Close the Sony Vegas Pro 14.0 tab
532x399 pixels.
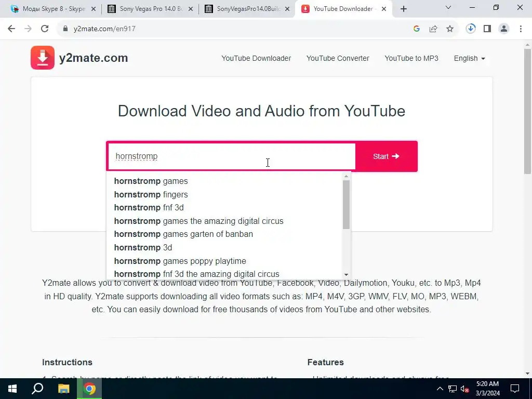click(x=191, y=9)
